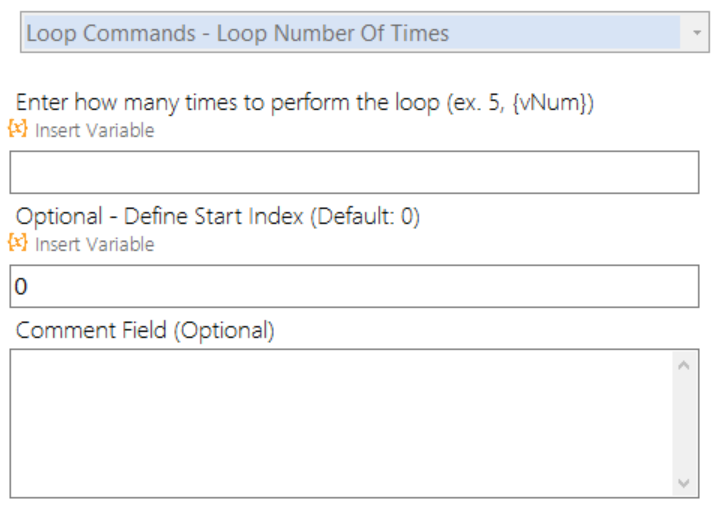This screenshot has height=506, width=714.
Task: Click the comment box vertical scrollbar track
Action: click(684, 422)
